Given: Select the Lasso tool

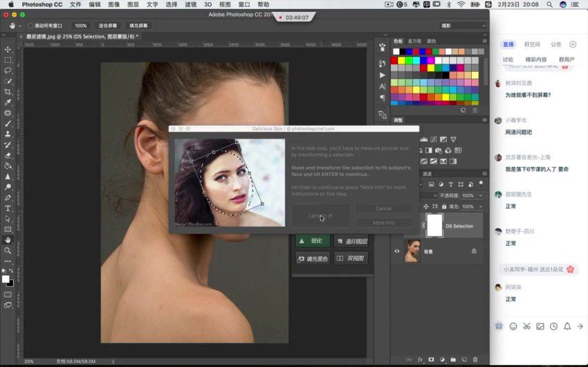Looking at the screenshot, I should tap(8, 71).
